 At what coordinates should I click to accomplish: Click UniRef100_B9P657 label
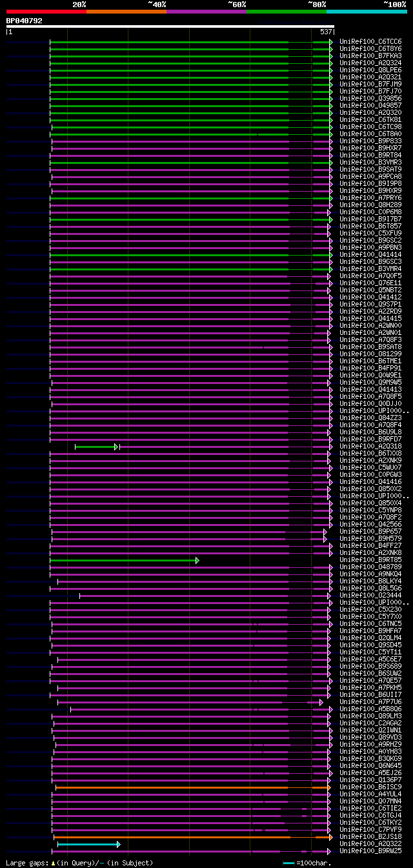pos(370,532)
